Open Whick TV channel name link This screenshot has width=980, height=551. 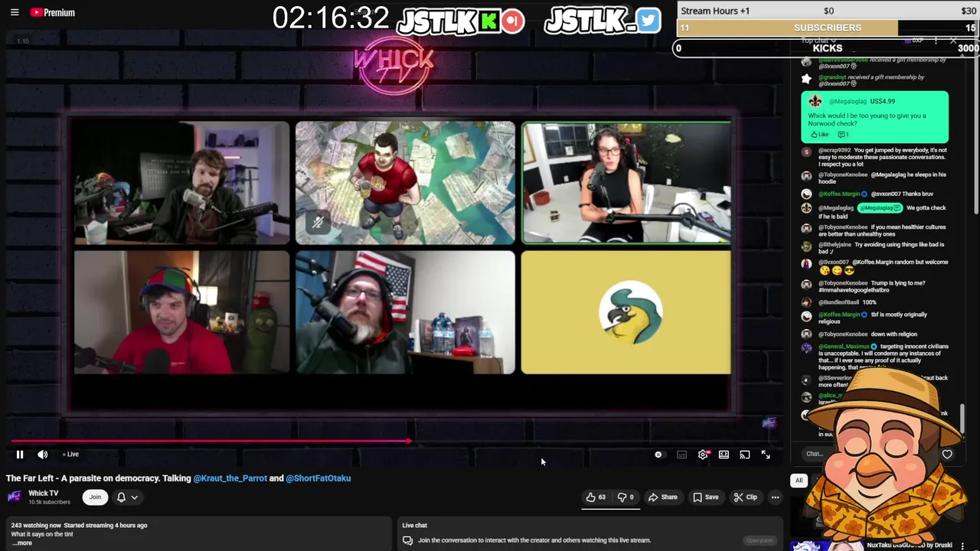tap(43, 493)
